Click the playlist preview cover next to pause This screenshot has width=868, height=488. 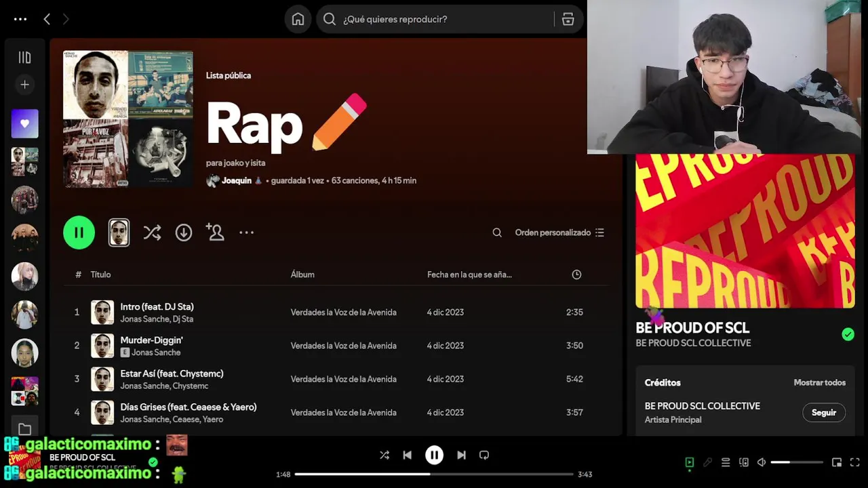pyautogui.click(x=119, y=232)
